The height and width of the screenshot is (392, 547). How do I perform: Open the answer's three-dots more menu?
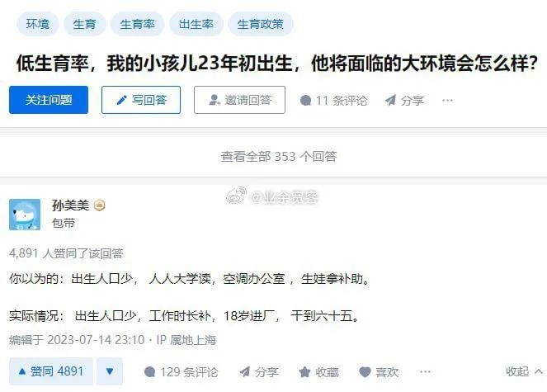425,371
